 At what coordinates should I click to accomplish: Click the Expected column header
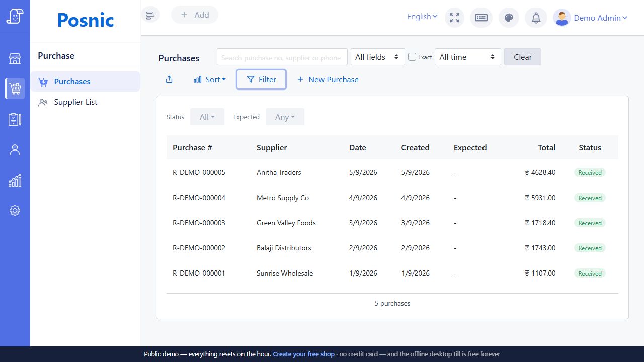point(470,147)
